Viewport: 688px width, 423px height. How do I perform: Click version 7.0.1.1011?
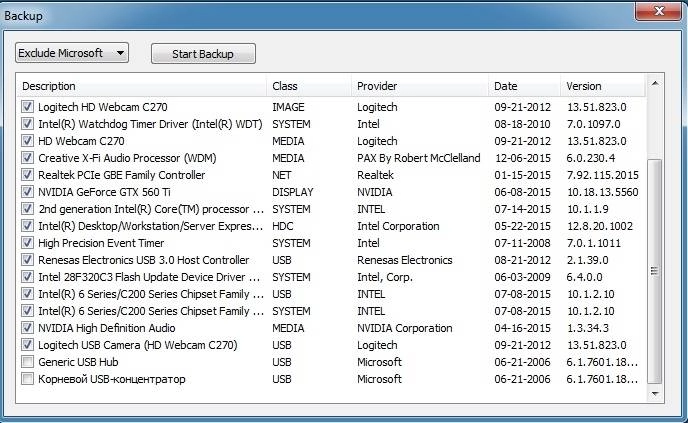click(594, 243)
